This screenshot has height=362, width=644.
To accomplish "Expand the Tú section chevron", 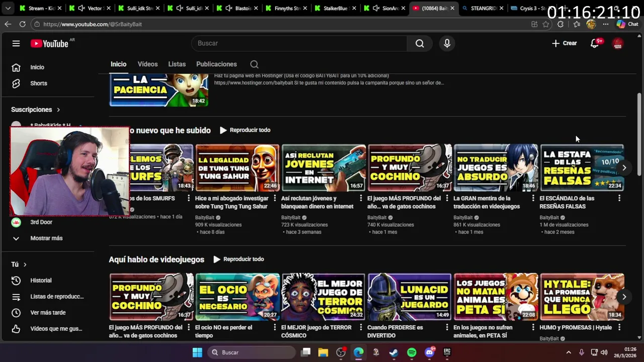I will tap(25, 264).
